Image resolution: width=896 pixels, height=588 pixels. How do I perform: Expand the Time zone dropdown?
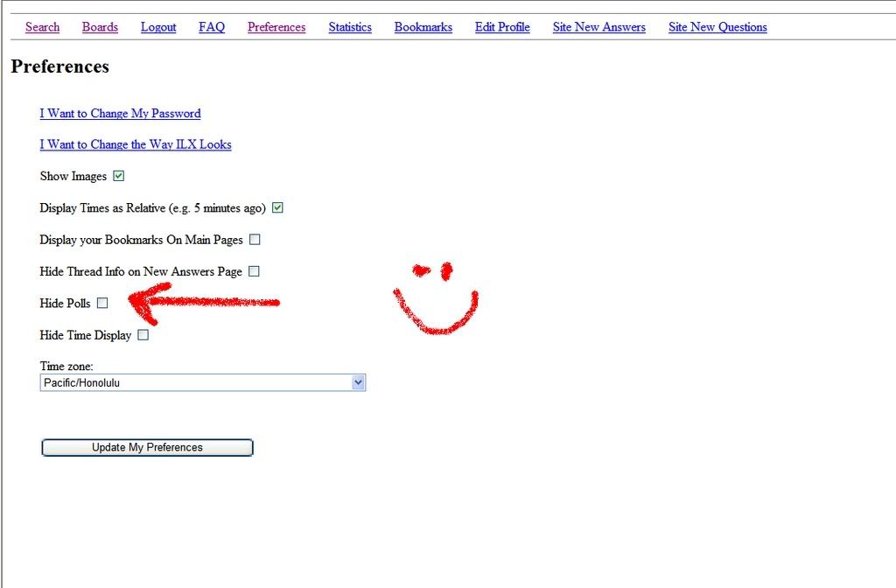[x=202, y=382]
